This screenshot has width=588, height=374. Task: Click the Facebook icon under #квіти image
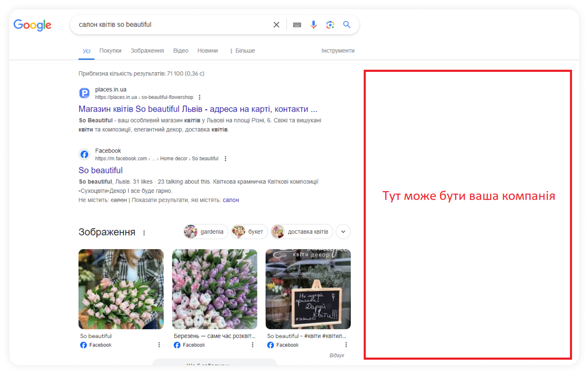(x=271, y=345)
